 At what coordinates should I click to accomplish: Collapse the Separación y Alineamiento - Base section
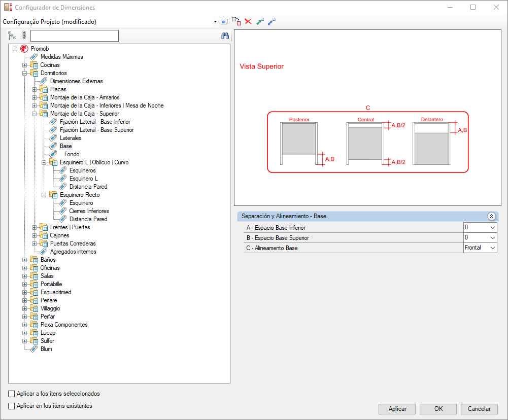tap(491, 216)
